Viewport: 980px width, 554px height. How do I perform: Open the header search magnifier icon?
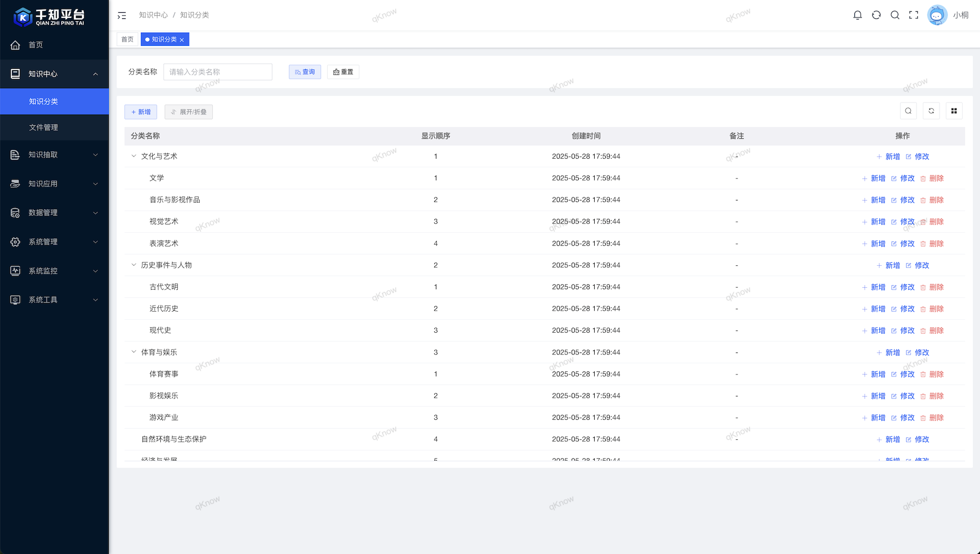[x=895, y=15]
